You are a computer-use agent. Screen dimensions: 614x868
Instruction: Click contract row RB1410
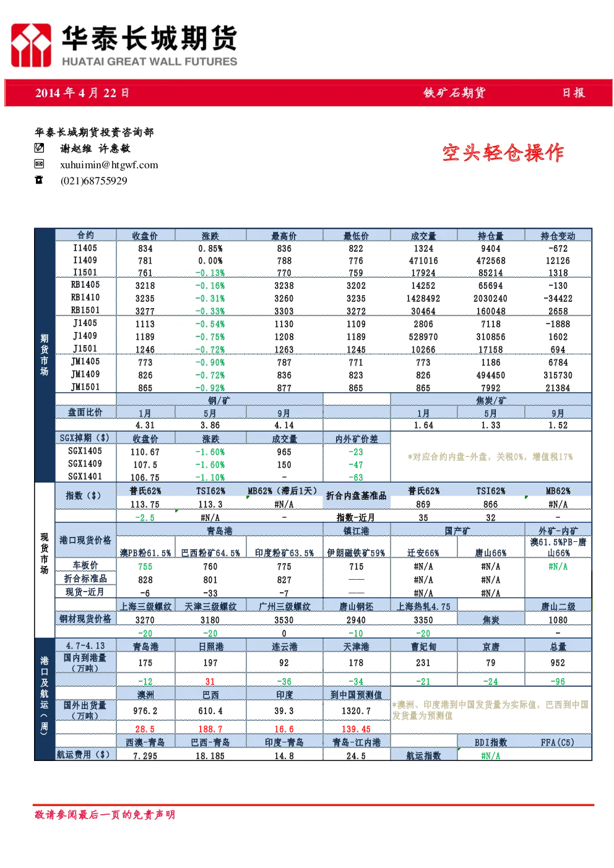point(85,298)
